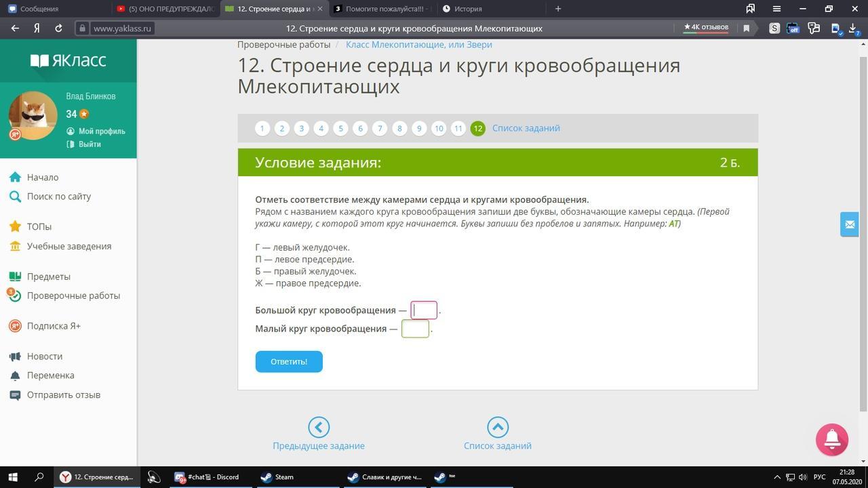Open the password manager key icon
This screenshot has width=868, height=488.
point(814,28)
